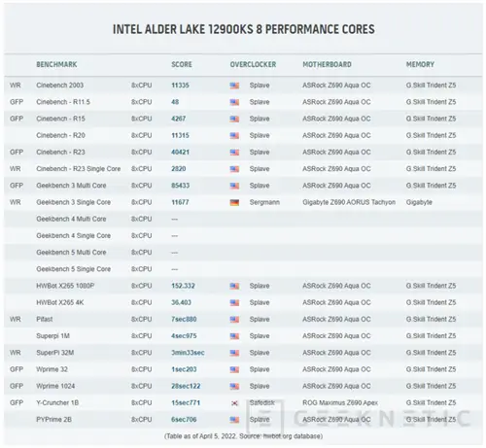486x448 pixels.
Task: Click the overclocker name Safedisk
Action: [x=262, y=402]
